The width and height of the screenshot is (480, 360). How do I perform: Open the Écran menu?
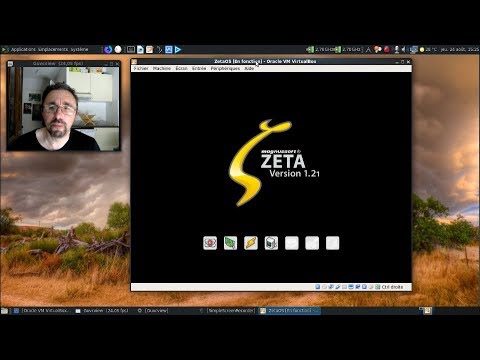click(x=181, y=68)
